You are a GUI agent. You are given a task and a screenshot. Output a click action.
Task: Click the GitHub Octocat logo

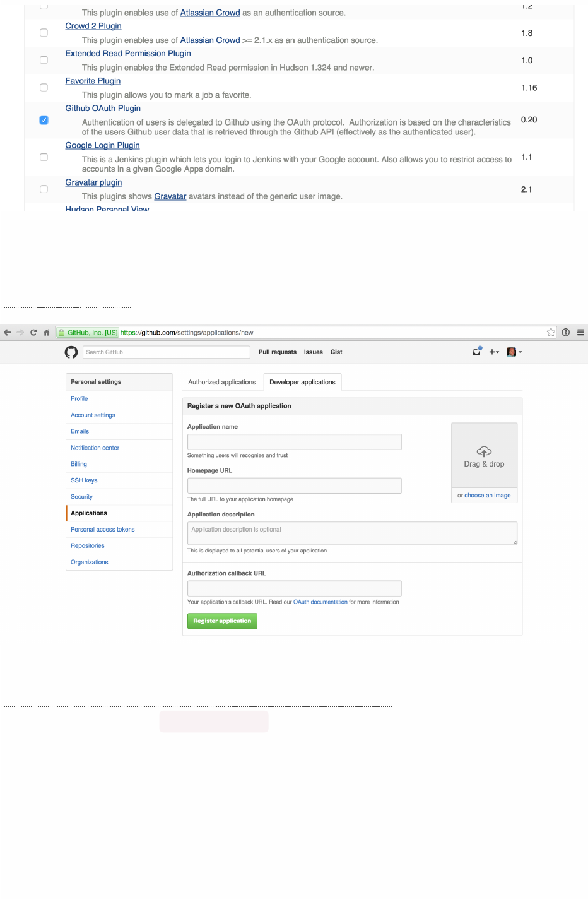(x=71, y=352)
